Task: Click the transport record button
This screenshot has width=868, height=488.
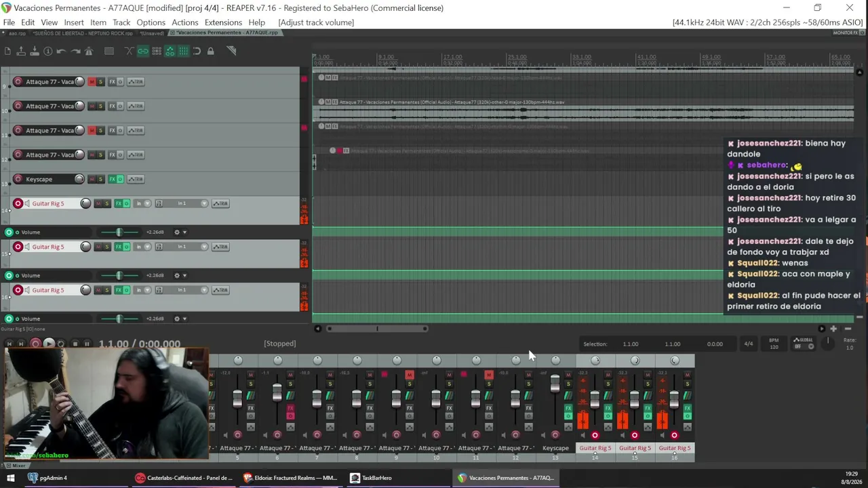Action: tap(35, 344)
